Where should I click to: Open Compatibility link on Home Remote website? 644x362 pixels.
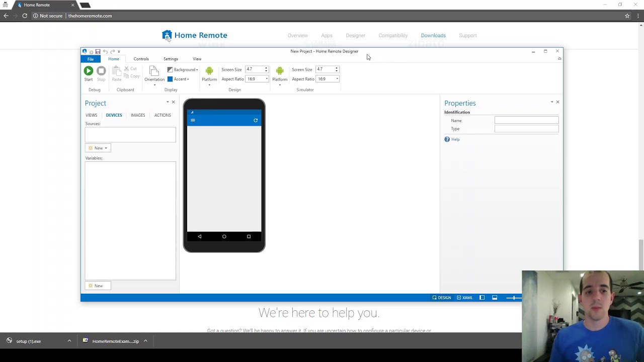click(393, 36)
